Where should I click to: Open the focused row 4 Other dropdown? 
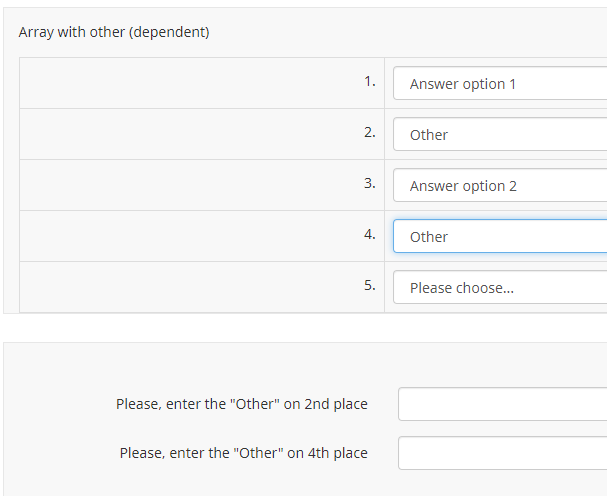pos(500,237)
